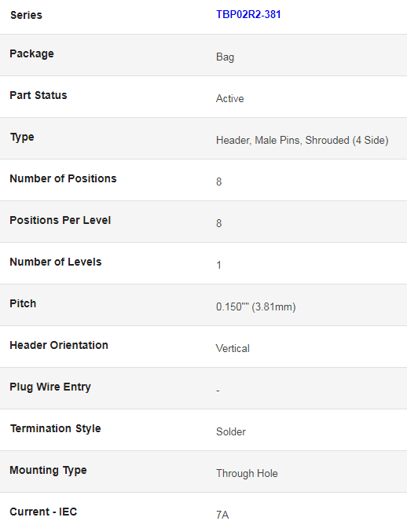Viewport: 407px width, 532px height.
Task: Click the Type attribute label
Action: (x=22, y=137)
